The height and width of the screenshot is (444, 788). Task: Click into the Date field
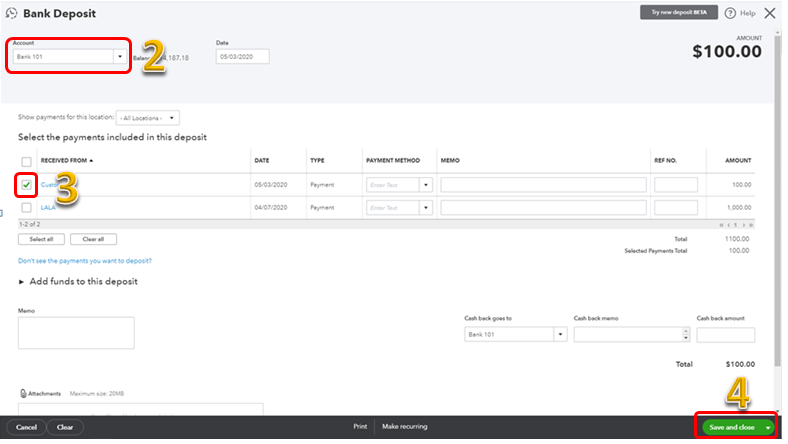click(242, 57)
